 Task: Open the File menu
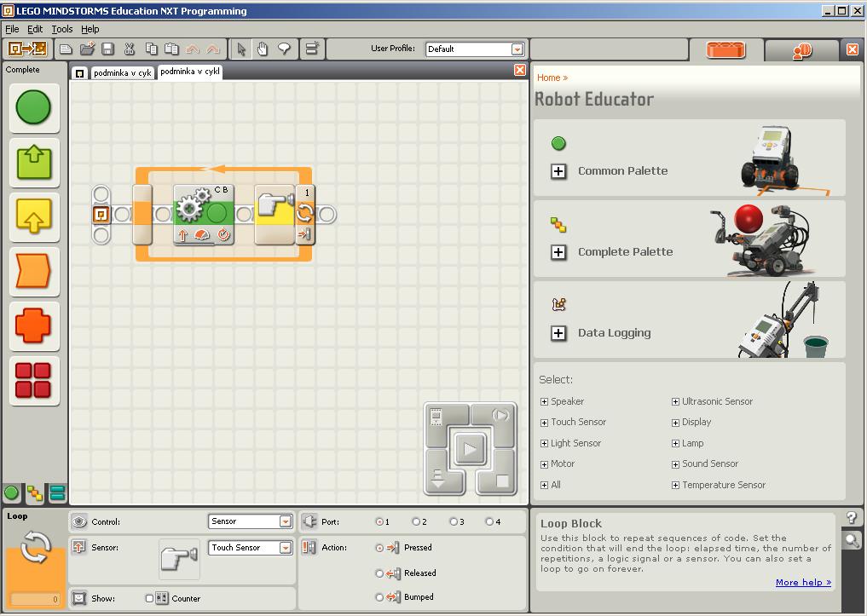(12, 29)
